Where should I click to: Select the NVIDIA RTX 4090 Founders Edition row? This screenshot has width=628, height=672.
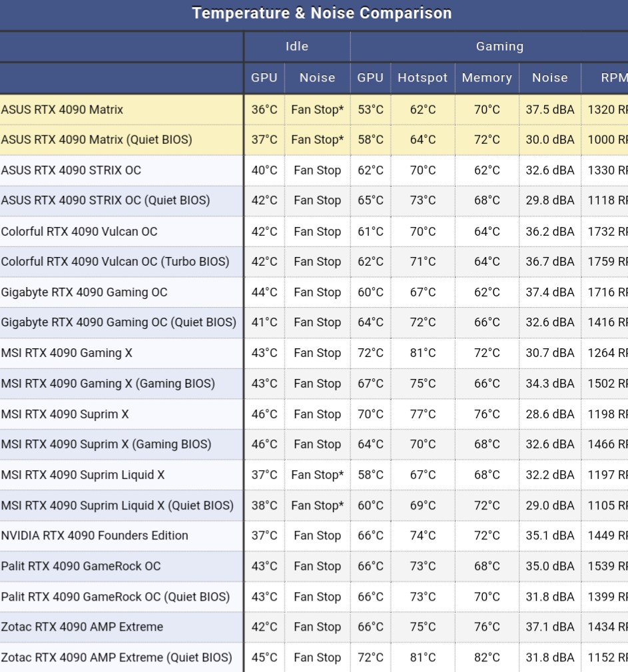pos(95,535)
